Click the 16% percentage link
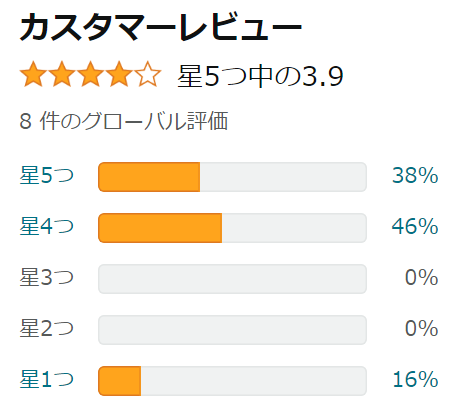 click(416, 379)
